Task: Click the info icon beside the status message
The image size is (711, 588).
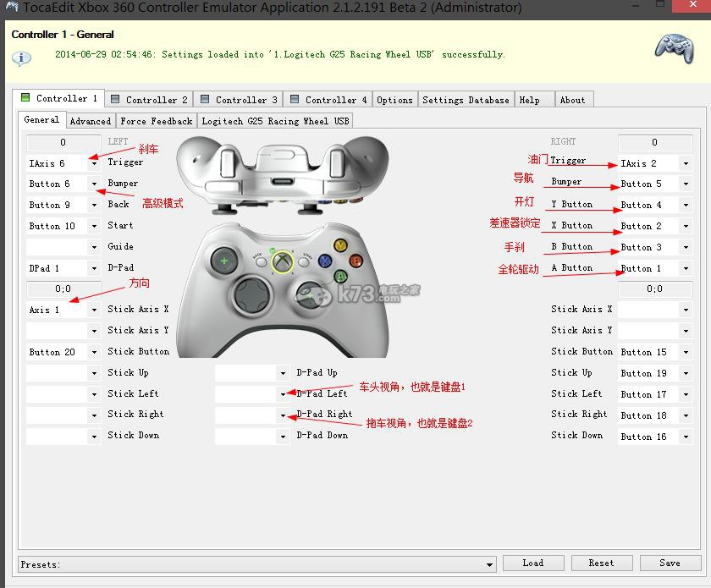Action: tap(21, 58)
